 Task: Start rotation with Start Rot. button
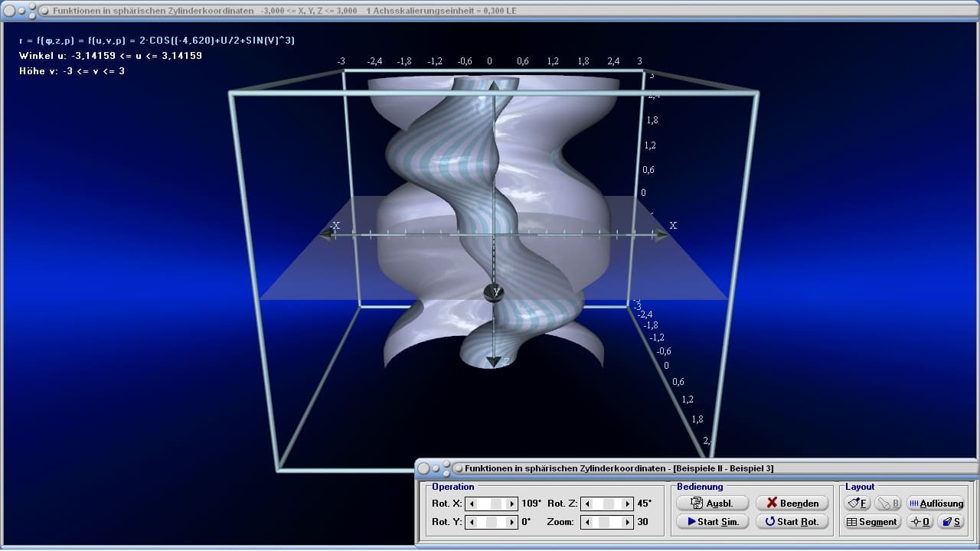[x=792, y=521]
